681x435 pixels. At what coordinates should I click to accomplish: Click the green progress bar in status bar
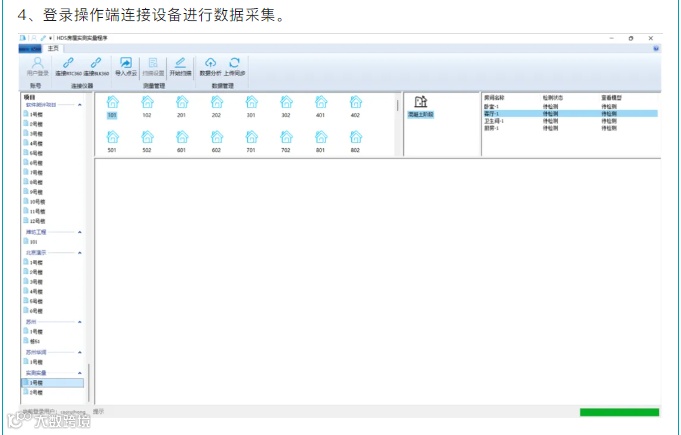619,412
